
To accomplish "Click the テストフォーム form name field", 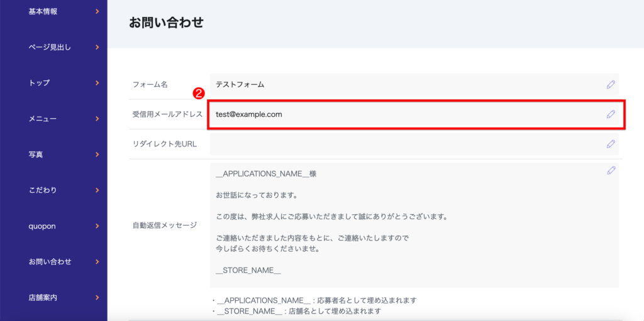I will [x=402, y=84].
